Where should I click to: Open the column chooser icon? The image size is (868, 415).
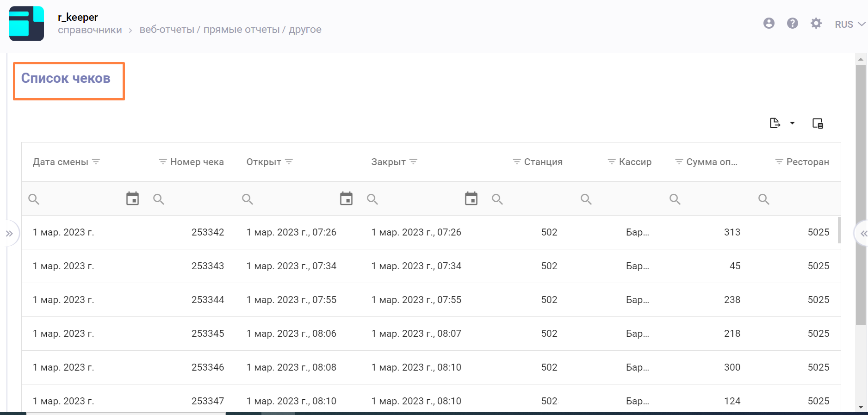click(818, 123)
